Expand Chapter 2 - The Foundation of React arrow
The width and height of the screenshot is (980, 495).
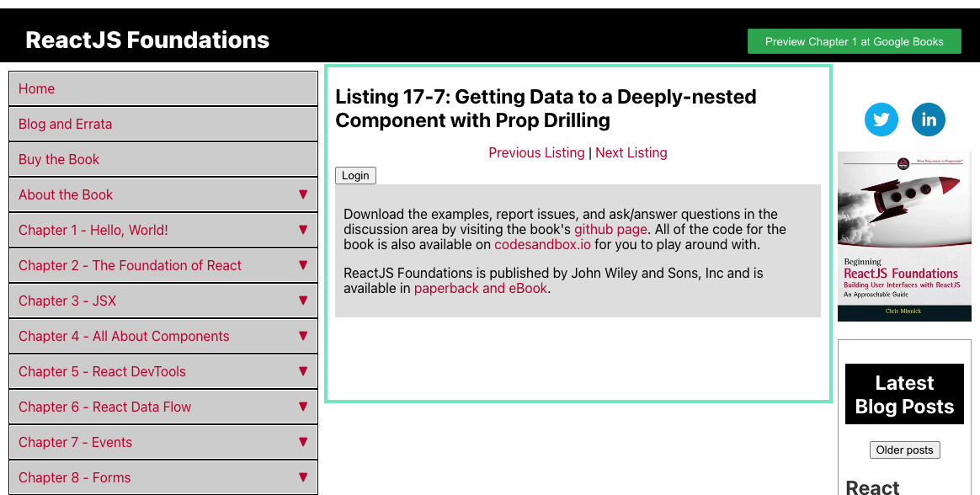(x=303, y=265)
